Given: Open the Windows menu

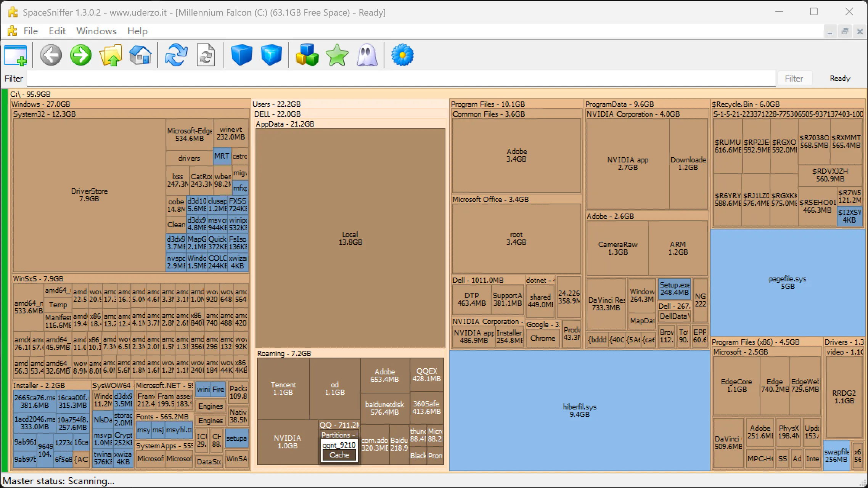Looking at the screenshot, I should click(x=96, y=31).
